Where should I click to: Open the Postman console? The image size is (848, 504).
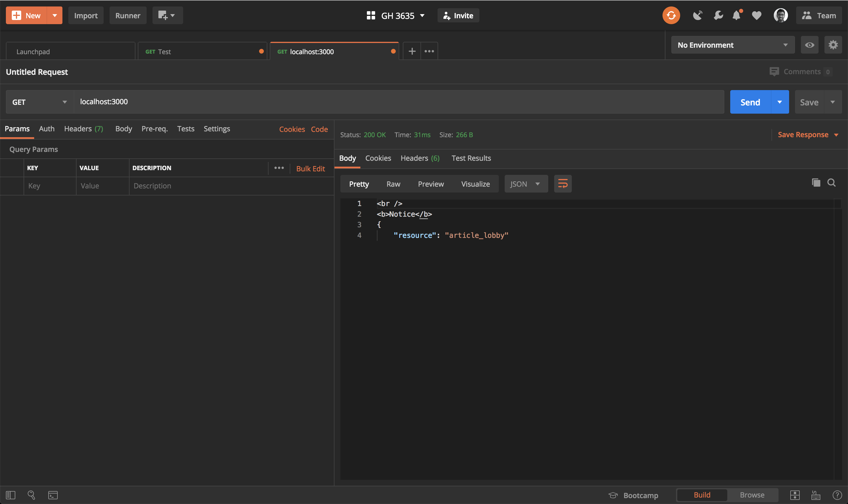point(53,495)
